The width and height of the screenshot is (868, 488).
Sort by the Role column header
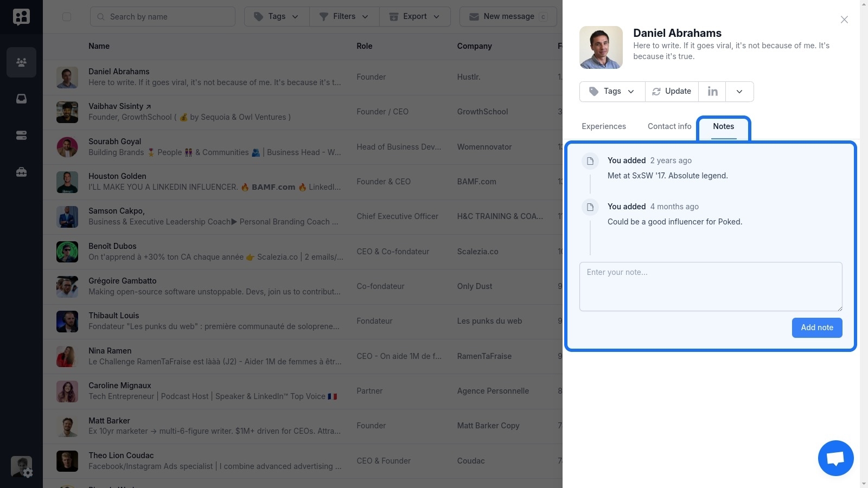pos(365,46)
